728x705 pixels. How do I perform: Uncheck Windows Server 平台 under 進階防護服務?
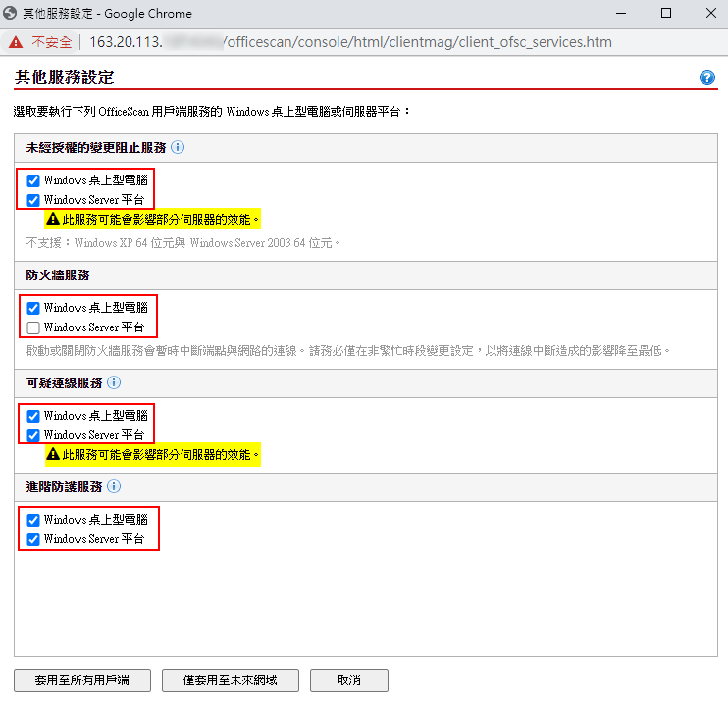pos(33,539)
